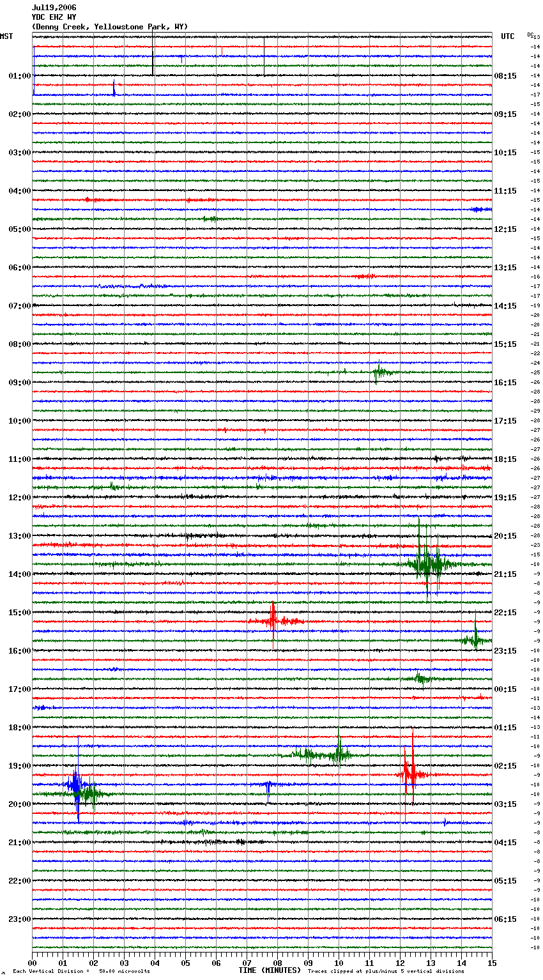Select the "02:00" MST time label
This screenshot has height=980, width=543.
point(20,114)
